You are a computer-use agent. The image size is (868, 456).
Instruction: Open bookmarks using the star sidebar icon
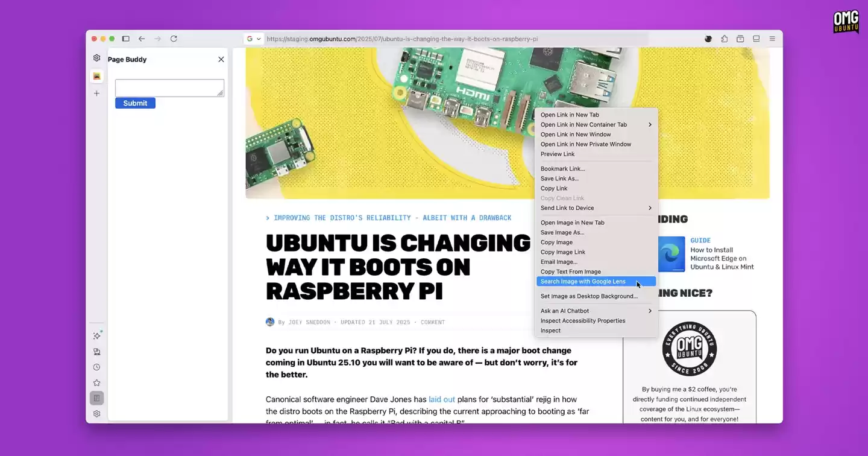(96, 382)
